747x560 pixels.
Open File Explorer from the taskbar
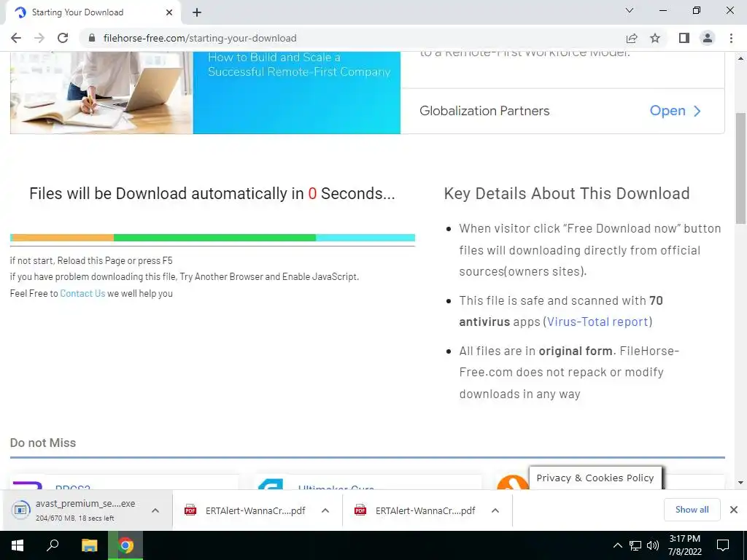click(90, 545)
